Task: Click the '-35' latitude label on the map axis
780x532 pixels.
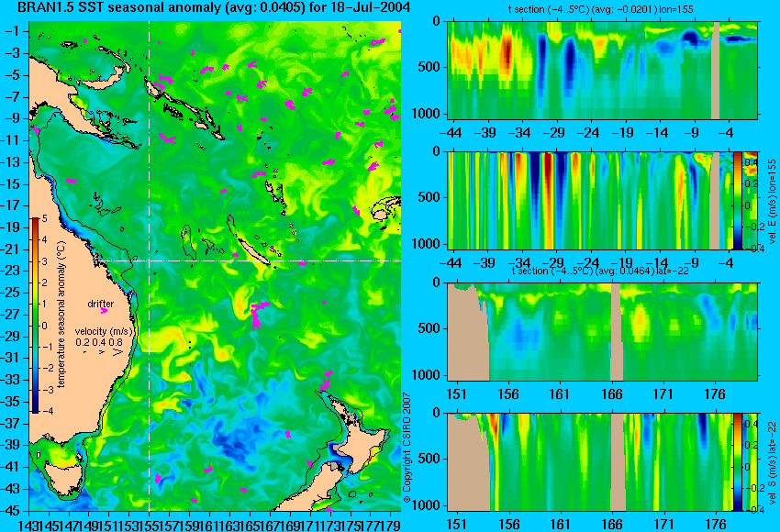Action: (11, 402)
